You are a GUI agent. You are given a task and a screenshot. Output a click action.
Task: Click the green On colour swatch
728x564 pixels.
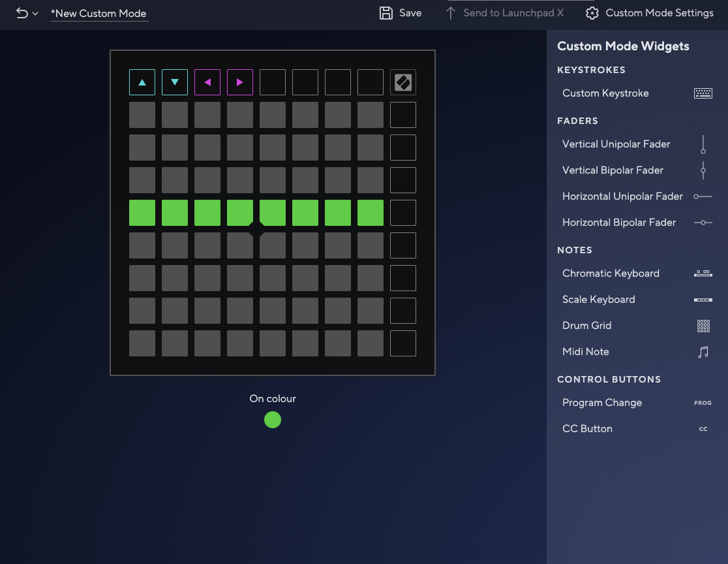(x=273, y=420)
